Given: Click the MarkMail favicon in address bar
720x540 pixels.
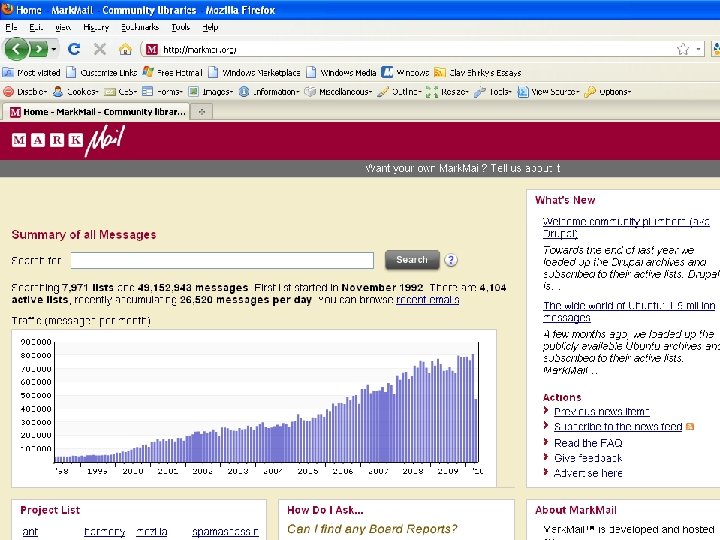Looking at the screenshot, I should pyautogui.click(x=152, y=49).
